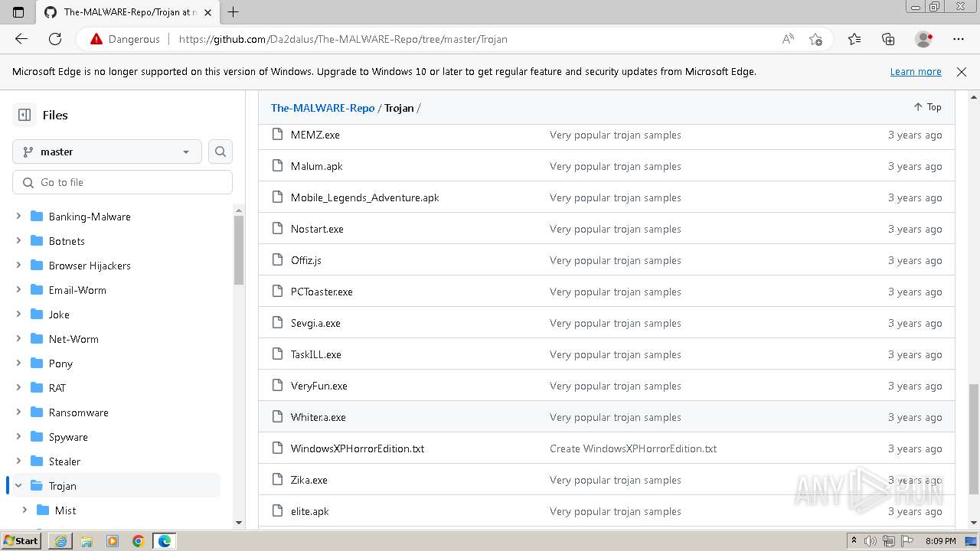Image resolution: width=980 pixels, height=551 pixels.
Task: Click the address bar URL
Action: pos(343,39)
